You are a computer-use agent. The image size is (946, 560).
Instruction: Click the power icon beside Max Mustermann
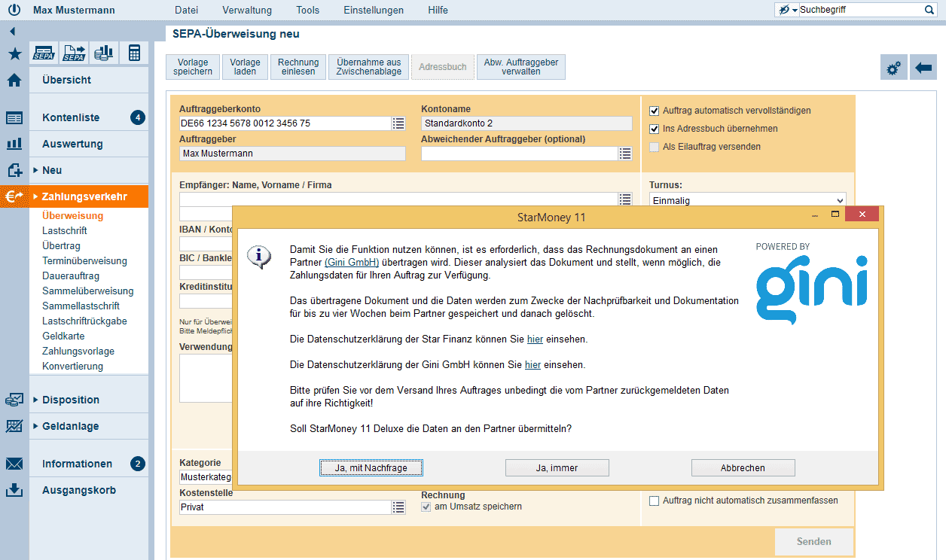pyautogui.click(x=14, y=10)
